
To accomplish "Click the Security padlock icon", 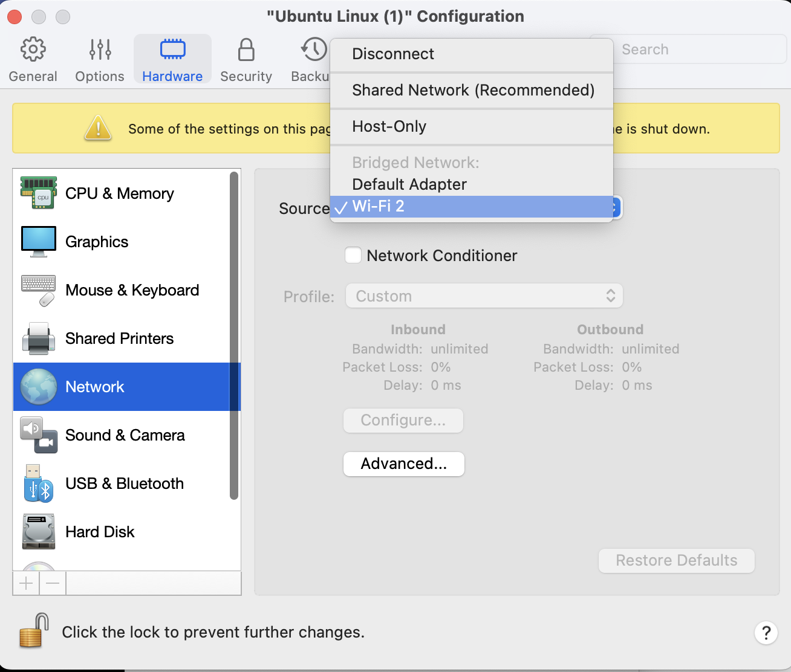I will [246, 50].
